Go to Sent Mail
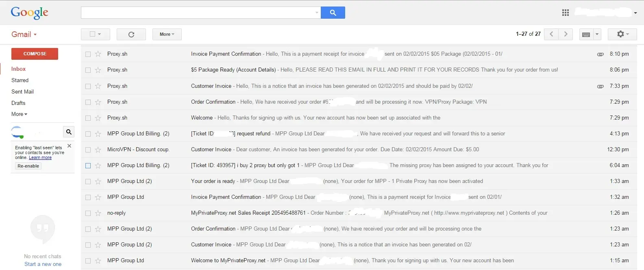644x270 pixels. click(22, 91)
